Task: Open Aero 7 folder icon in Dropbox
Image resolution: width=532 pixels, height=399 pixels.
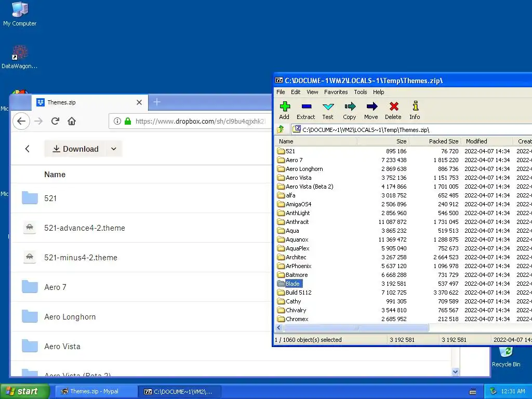Action: coord(30,287)
